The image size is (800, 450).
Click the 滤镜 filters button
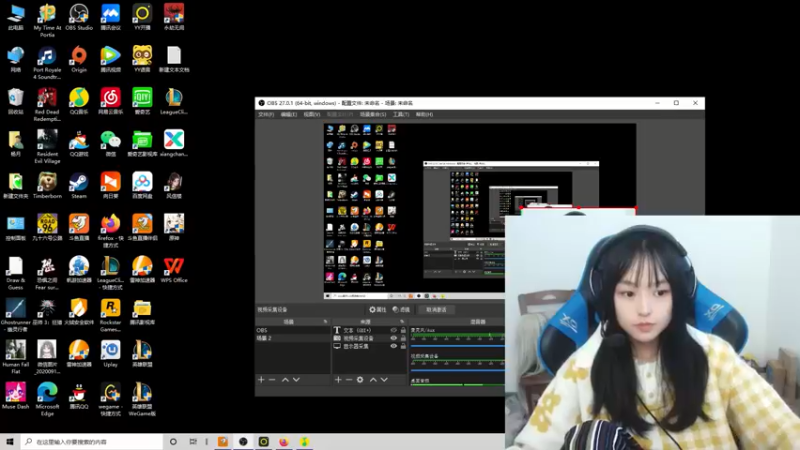(x=401, y=310)
